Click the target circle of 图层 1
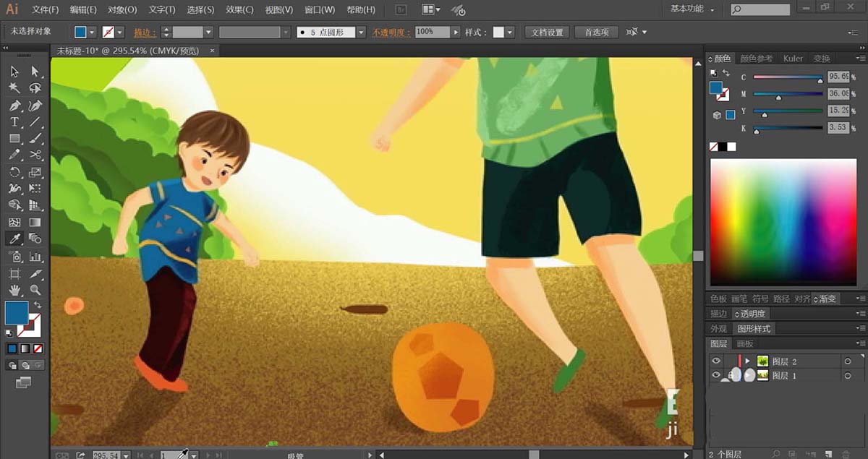The image size is (868, 459). (848, 376)
